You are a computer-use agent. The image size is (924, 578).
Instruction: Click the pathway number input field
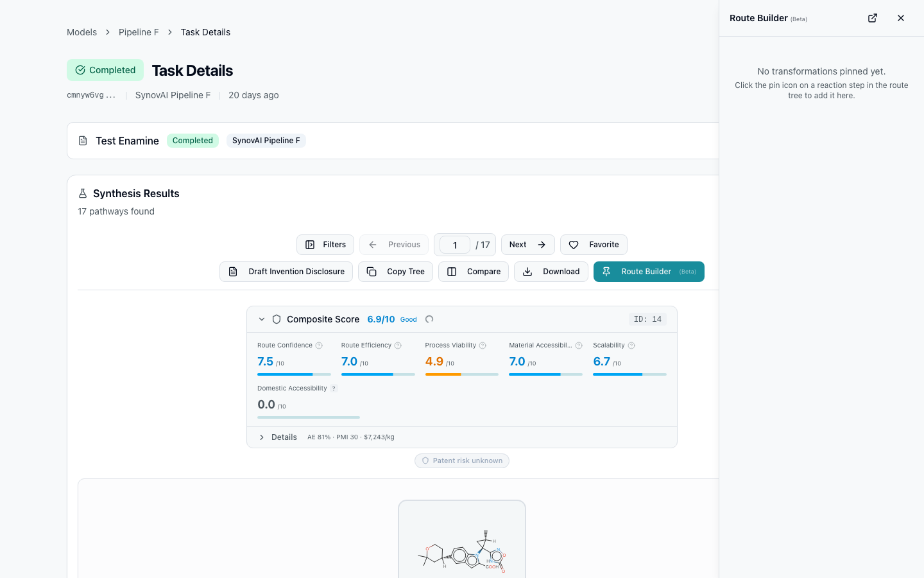coord(455,245)
